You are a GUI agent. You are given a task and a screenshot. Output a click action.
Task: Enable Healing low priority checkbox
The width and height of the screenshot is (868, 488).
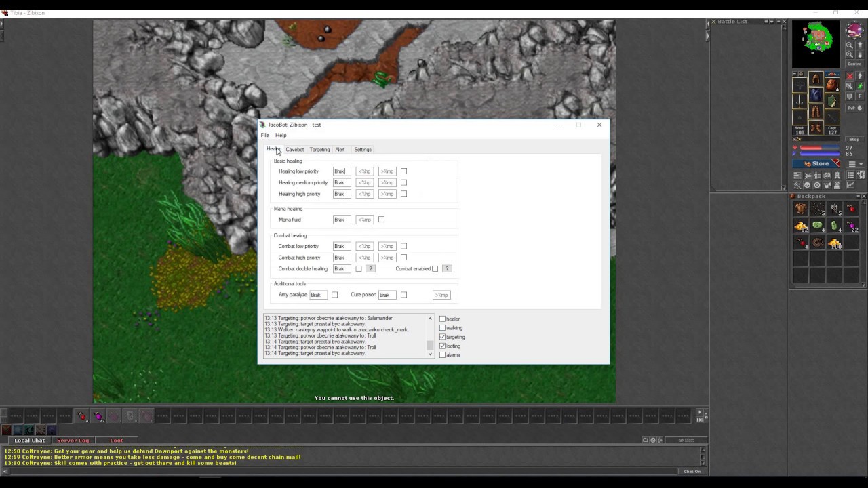click(x=403, y=171)
